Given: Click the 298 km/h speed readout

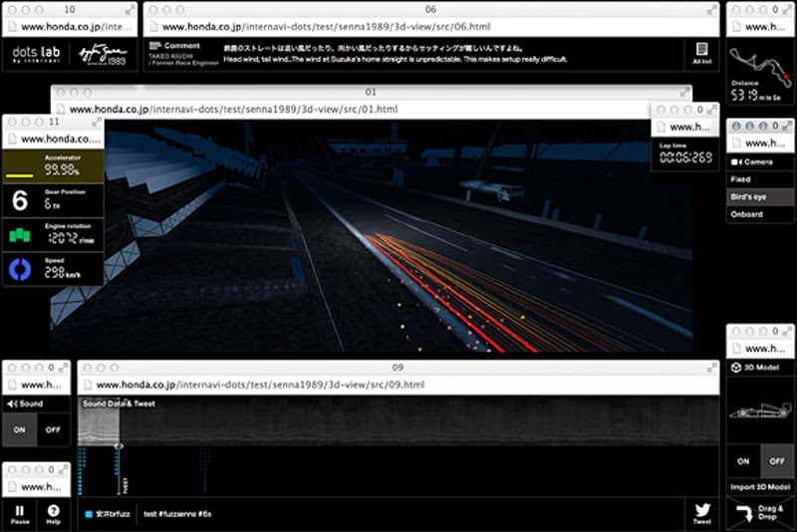Looking at the screenshot, I should click(63, 273).
